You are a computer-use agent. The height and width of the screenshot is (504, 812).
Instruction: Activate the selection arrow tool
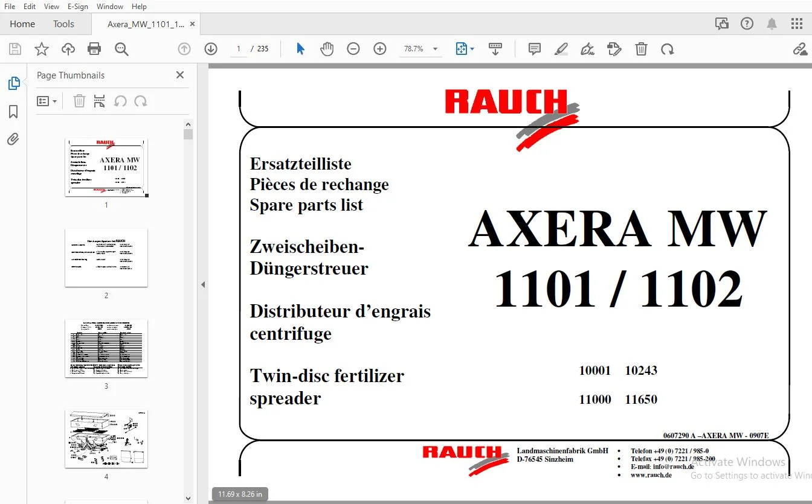click(300, 49)
